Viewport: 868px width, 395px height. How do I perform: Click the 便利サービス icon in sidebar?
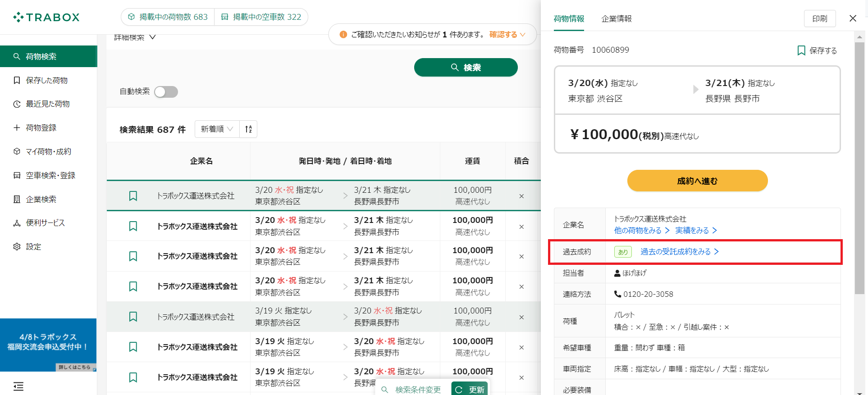(17, 223)
